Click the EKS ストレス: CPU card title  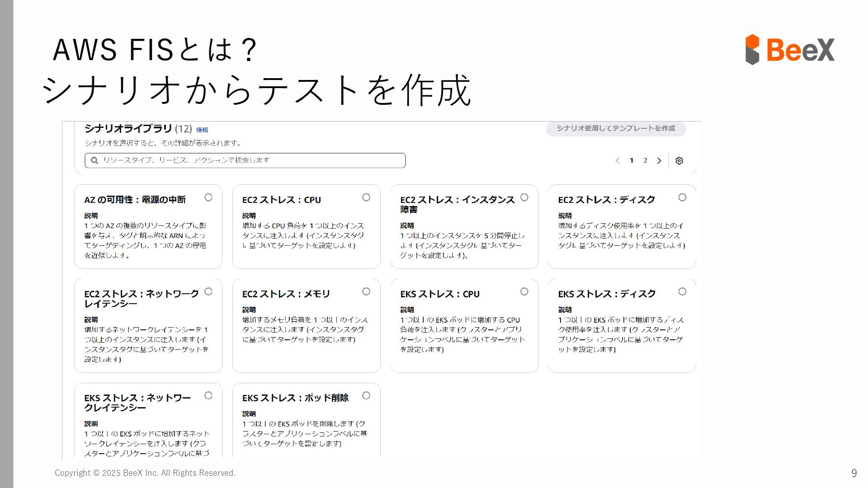(x=440, y=294)
